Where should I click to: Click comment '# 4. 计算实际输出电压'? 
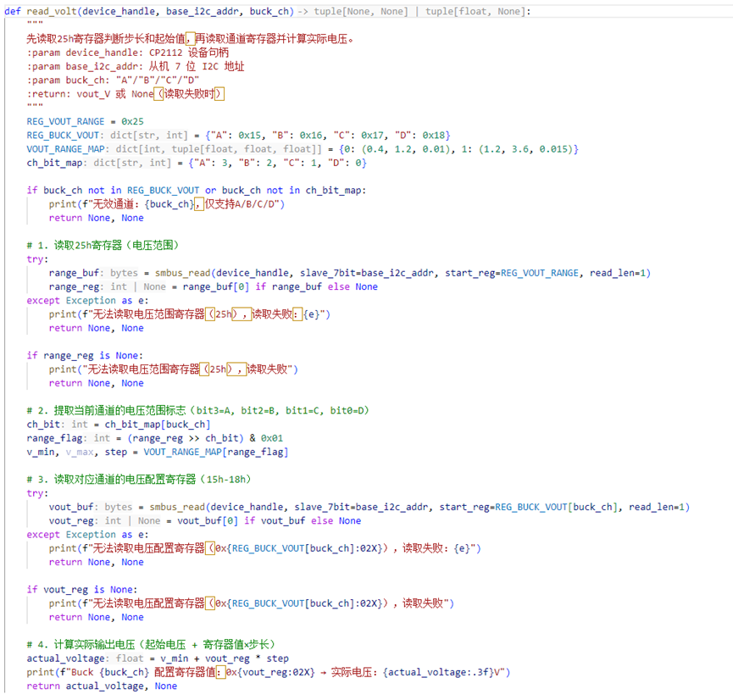click(149, 644)
